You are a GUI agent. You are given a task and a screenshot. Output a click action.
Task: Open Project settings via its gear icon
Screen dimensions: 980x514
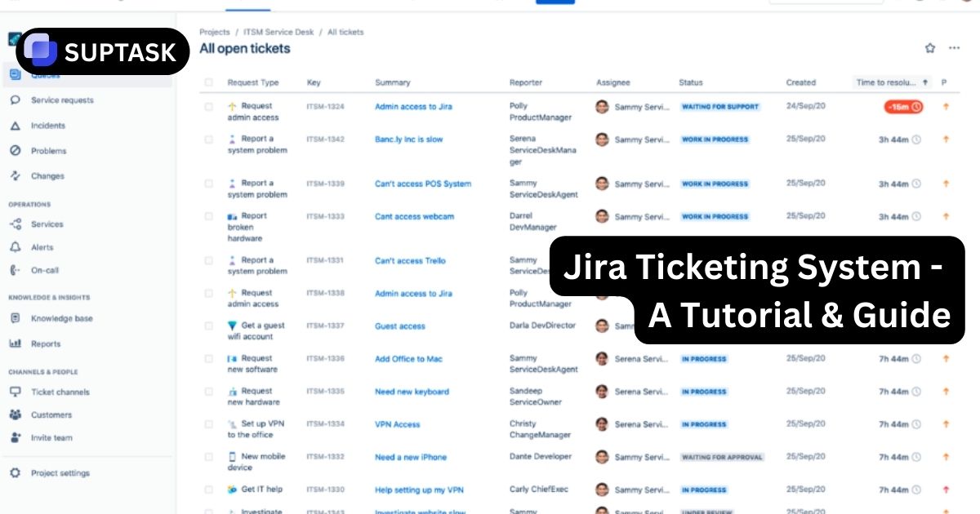pos(15,473)
